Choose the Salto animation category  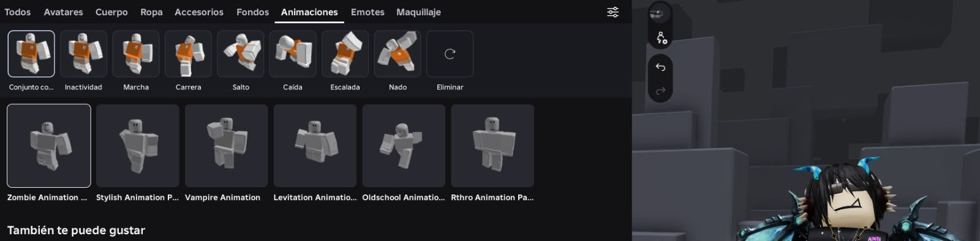tap(241, 54)
